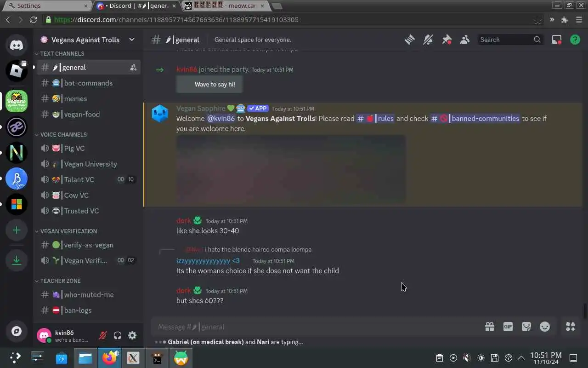
Task: Open verify-as-vegan channel
Action: (89, 245)
